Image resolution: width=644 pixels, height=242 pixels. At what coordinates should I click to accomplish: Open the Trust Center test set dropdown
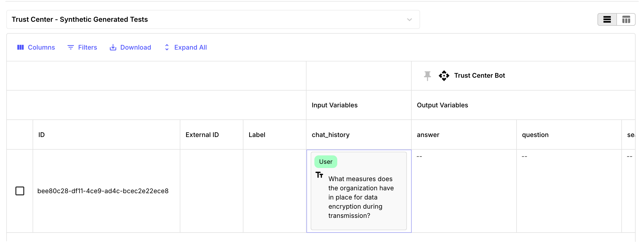[210, 19]
